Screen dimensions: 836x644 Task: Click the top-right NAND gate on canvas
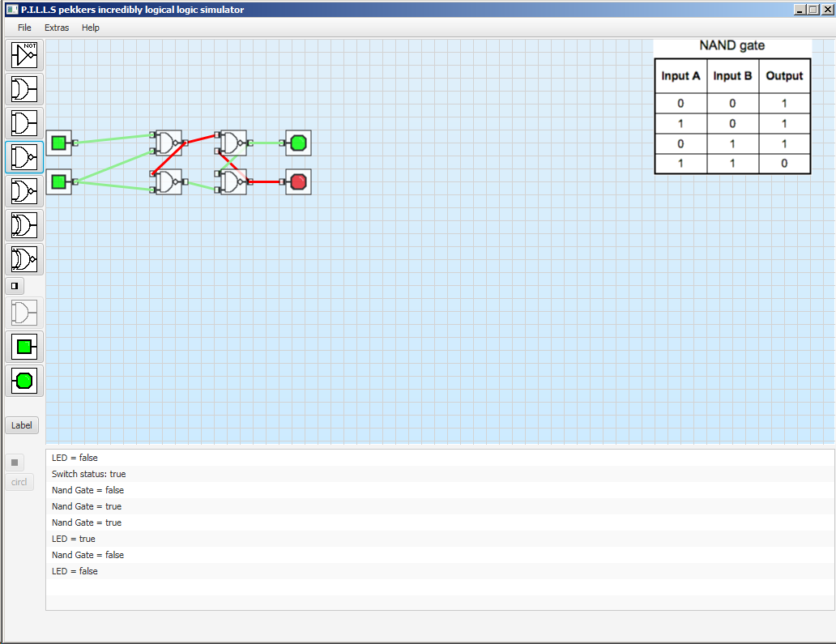click(233, 143)
